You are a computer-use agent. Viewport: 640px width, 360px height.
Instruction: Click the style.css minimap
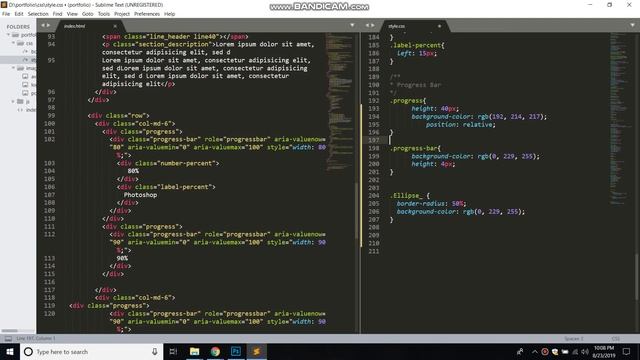tap(620, 118)
